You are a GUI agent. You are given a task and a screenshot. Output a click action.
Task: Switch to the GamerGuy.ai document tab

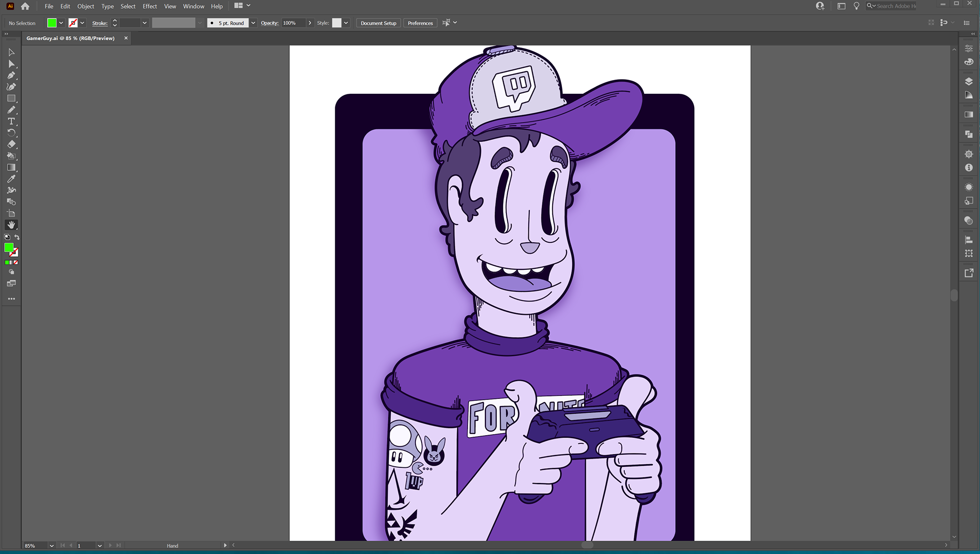70,38
